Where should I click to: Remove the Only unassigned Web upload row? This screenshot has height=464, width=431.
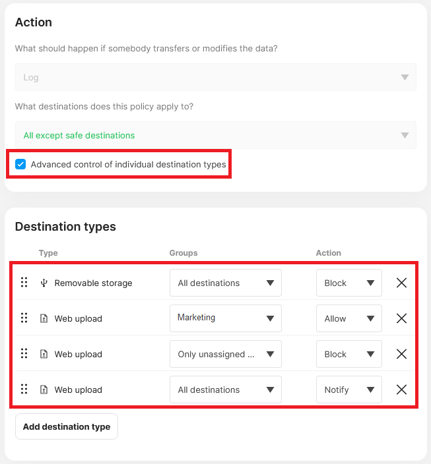401,354
